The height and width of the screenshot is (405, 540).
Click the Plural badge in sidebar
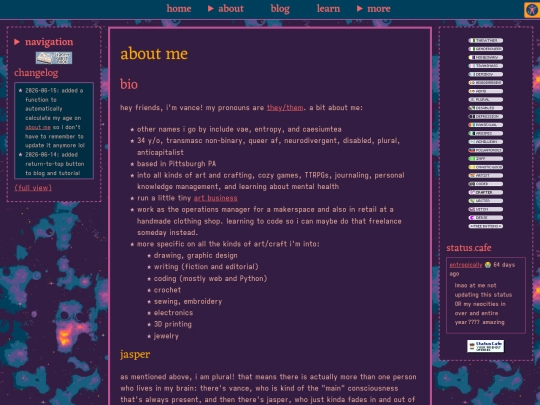tap(486, 100)
